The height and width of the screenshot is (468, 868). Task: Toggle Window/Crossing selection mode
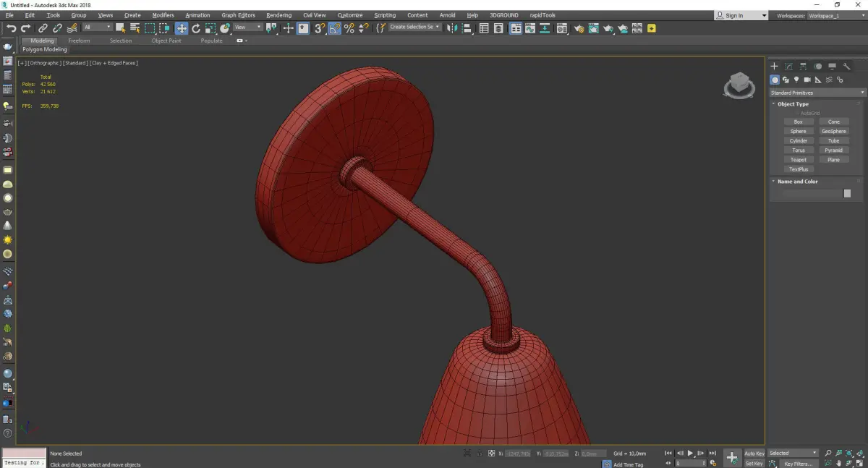coord(164,28)
